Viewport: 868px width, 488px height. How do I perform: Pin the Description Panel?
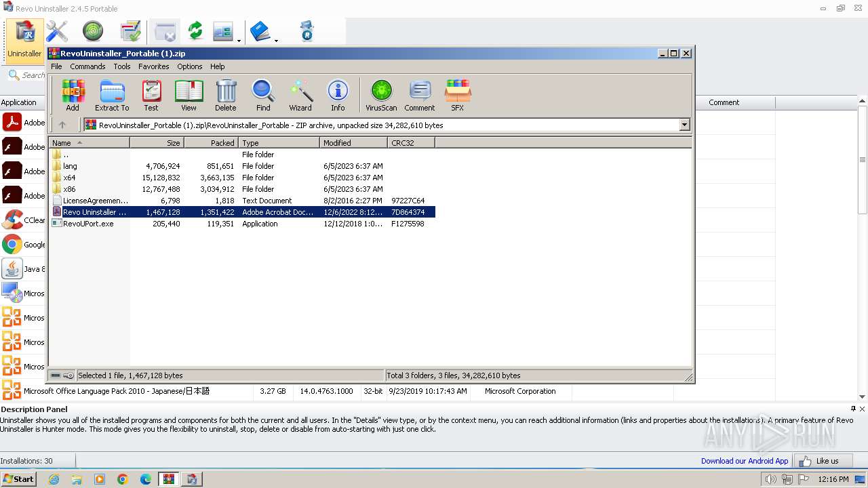853,409
